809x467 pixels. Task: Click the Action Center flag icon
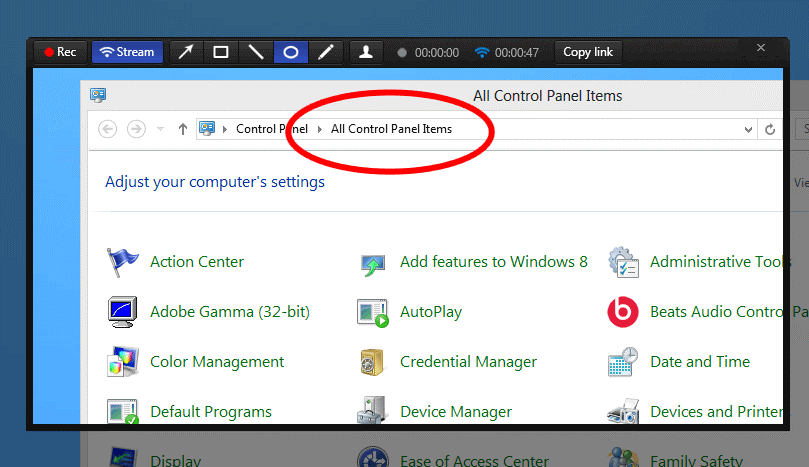pos(122,262)
